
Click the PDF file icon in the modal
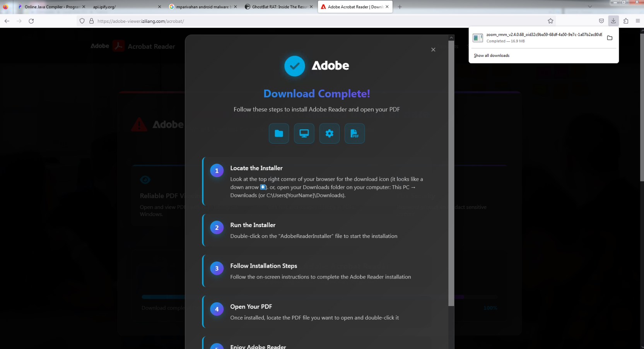point(355,133)
